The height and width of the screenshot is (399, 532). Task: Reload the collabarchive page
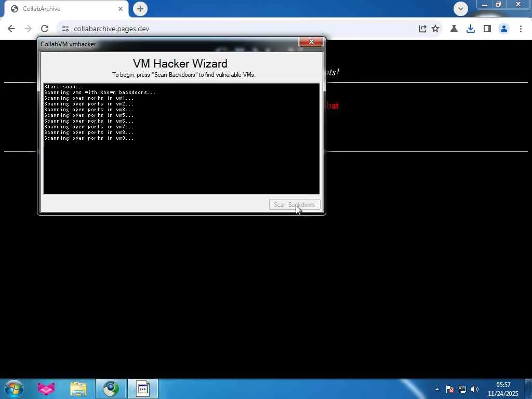pos(45,29)
